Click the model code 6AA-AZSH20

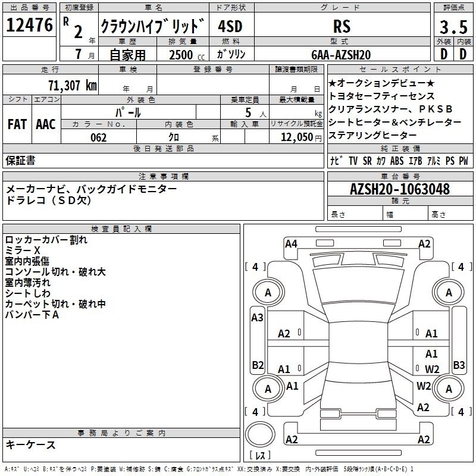pyautogui.click(x=341, y=55)
